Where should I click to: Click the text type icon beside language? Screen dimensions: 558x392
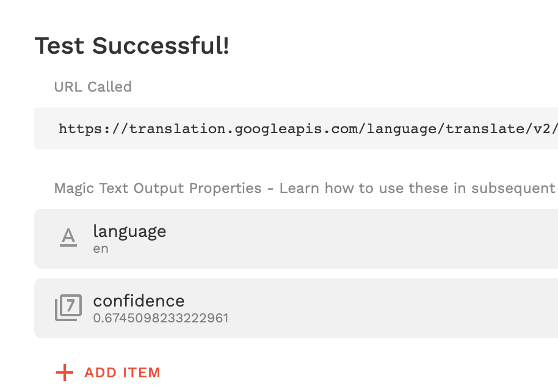tap(68, 237)
